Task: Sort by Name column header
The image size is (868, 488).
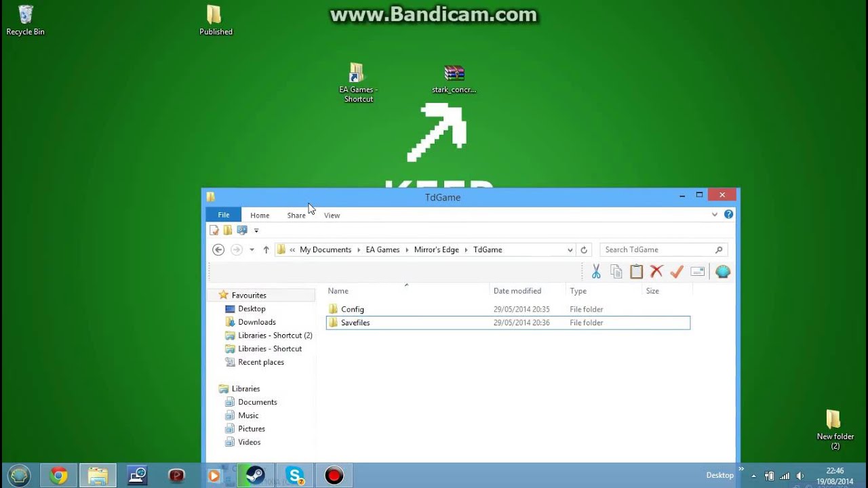Action: [x=407, y=291]
